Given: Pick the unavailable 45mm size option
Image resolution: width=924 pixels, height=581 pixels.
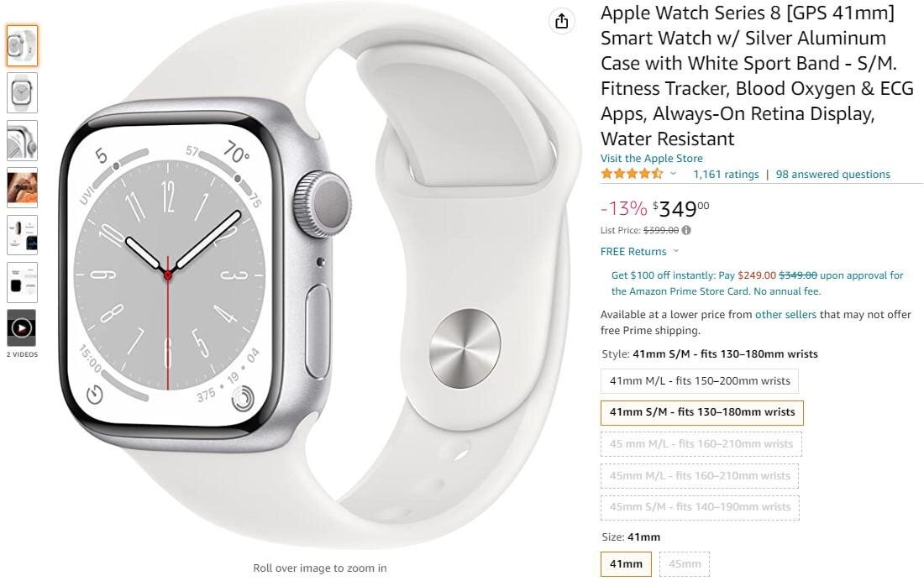Looking at the screenshot, I should 685,564.
